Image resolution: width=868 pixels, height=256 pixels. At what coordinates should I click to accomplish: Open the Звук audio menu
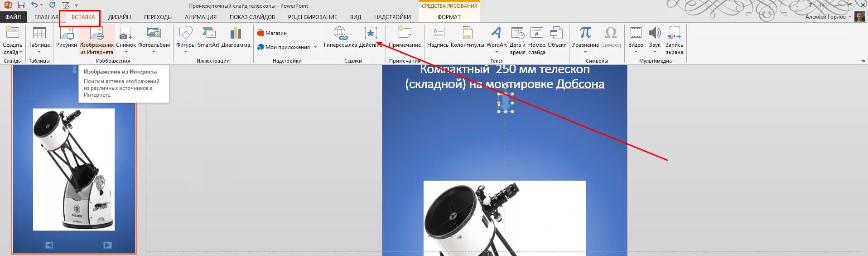pos(655,40)
